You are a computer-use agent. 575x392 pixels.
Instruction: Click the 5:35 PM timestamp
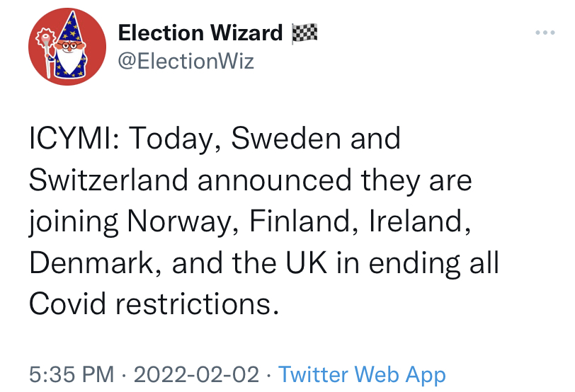pos(72,374)
